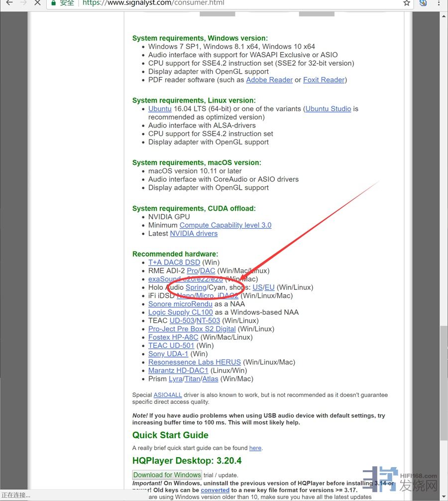The height and width of the screenshot is (501, 448).
Task: Open the Adobe Reader link
Action: click(x=269, y=80)
